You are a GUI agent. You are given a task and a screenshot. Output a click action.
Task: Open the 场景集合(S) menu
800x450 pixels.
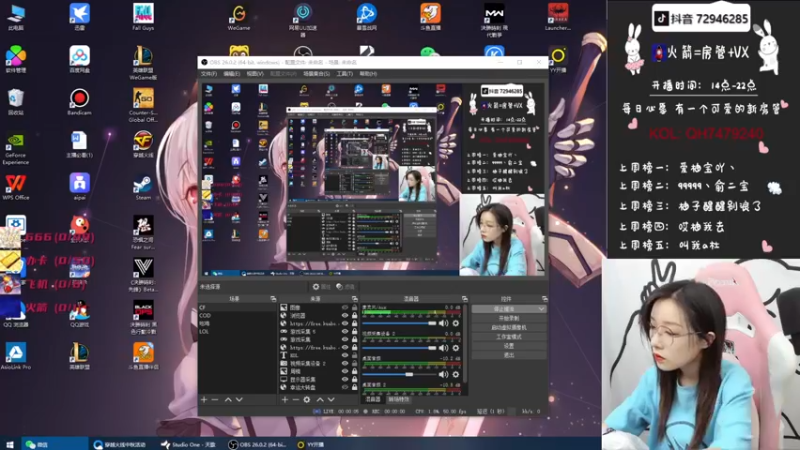click(316, 74)
